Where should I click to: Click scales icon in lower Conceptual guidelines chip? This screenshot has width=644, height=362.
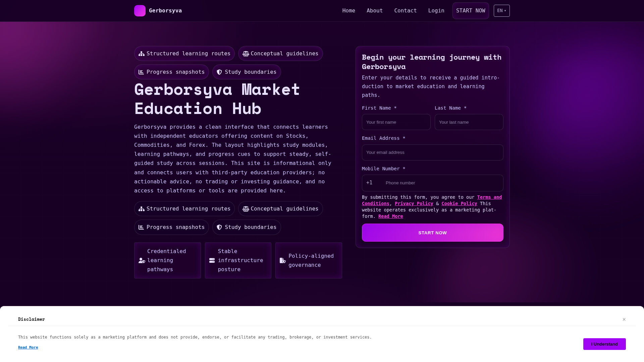[x=246, y=209]
